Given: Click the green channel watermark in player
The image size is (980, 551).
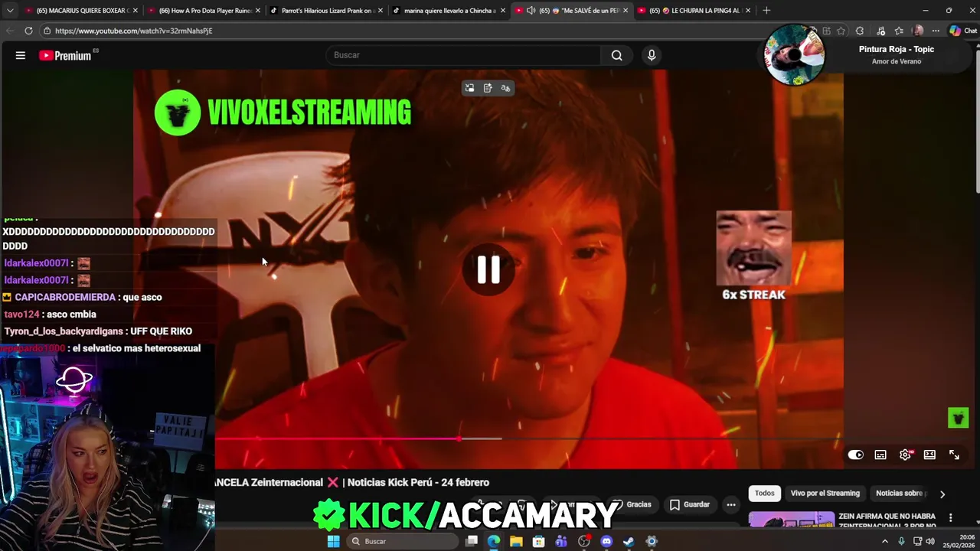Looking at the screenshot, I should pos(958,417).
